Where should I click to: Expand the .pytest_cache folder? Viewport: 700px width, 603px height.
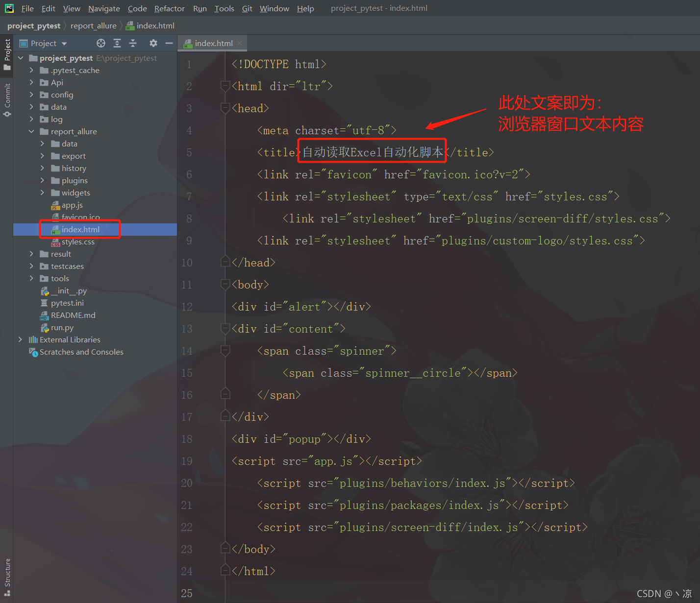tap(31, 70)
